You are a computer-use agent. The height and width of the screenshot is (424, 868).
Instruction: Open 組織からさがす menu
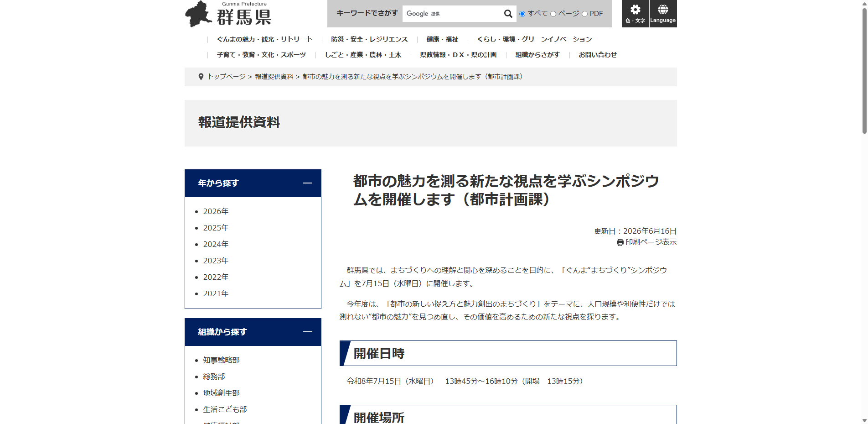(x=537, y=55)
